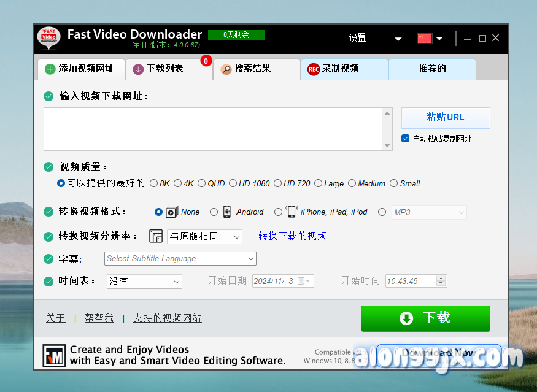The width and height of the screenshot is (537, 392).
Task: Click the resolution conversion icon
Action: (156, 236)
